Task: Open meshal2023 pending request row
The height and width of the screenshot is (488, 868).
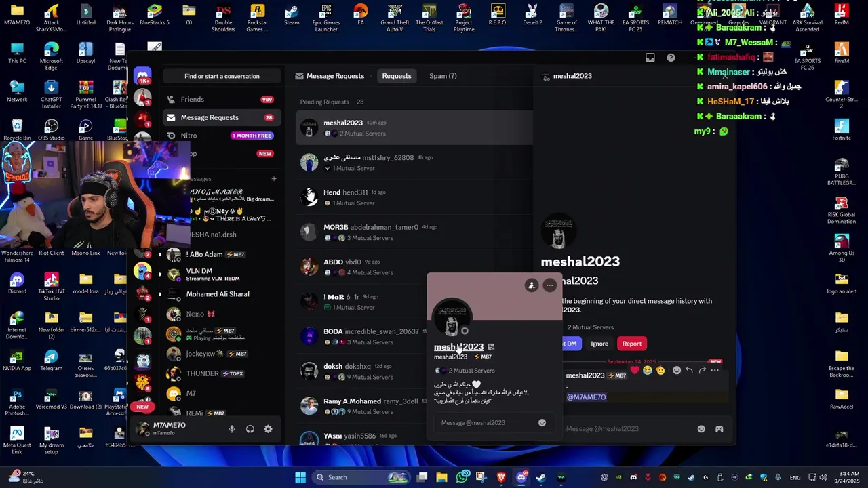Action: [x=414, y=127]
